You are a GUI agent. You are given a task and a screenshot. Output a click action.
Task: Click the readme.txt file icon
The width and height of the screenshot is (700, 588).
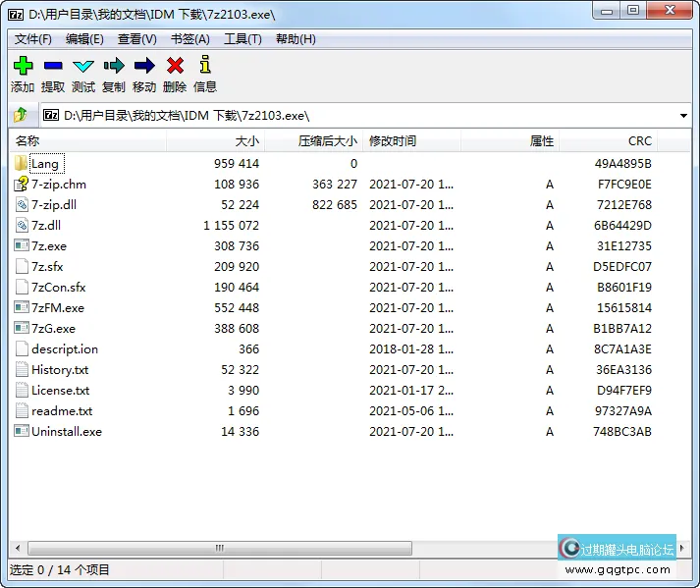[x=22, y=410]
